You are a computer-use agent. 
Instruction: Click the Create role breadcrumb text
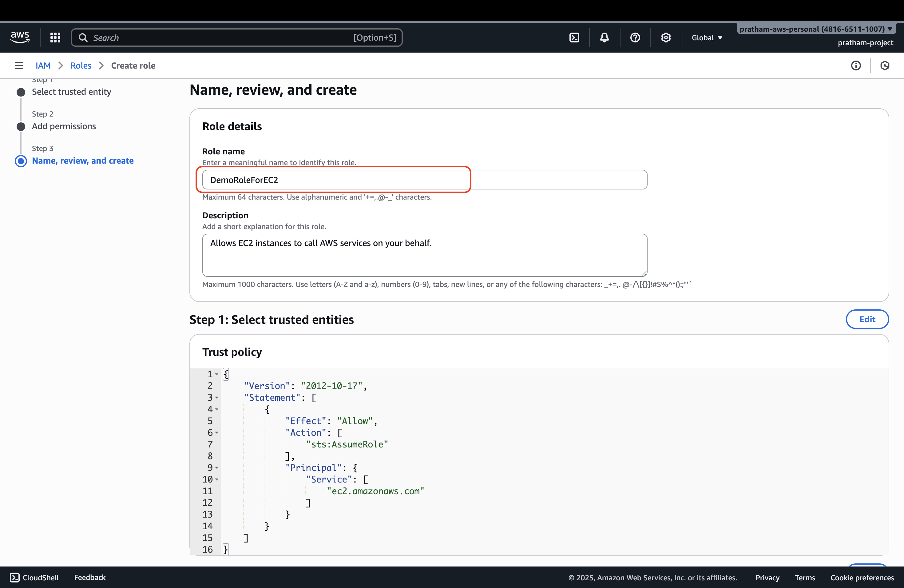pos(133,66)
